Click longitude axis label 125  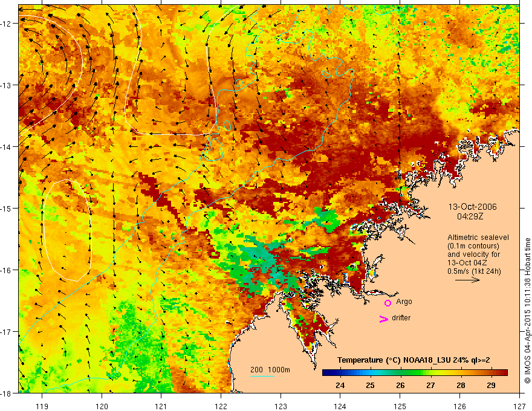pos(400,406)
